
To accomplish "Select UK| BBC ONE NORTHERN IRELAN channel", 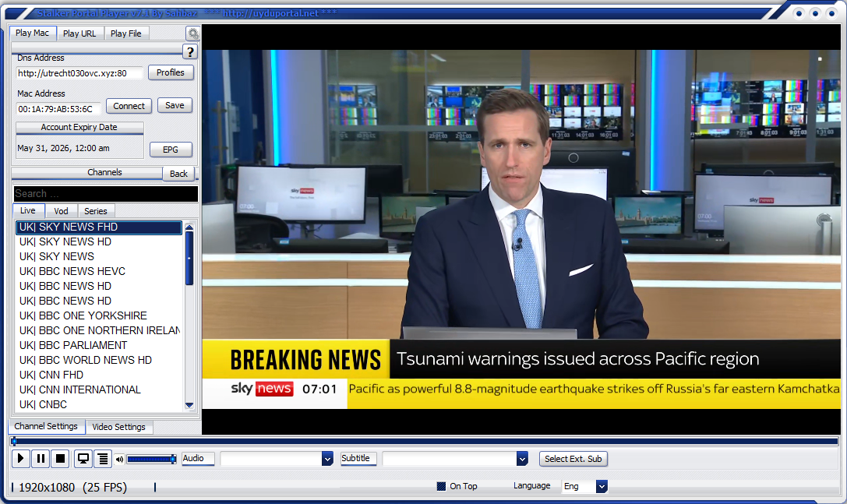I will pos(99,330).
